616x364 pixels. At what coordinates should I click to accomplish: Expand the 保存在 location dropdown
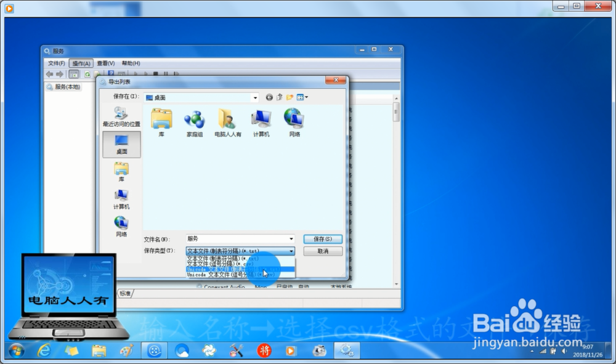point(256,97)
